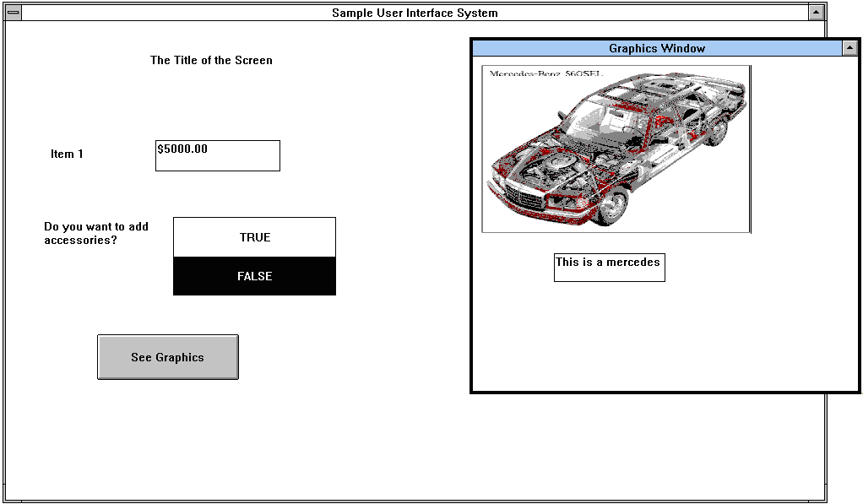Select the FALSE option for accessories
The image size is (863, 504).
pos(254,276)
